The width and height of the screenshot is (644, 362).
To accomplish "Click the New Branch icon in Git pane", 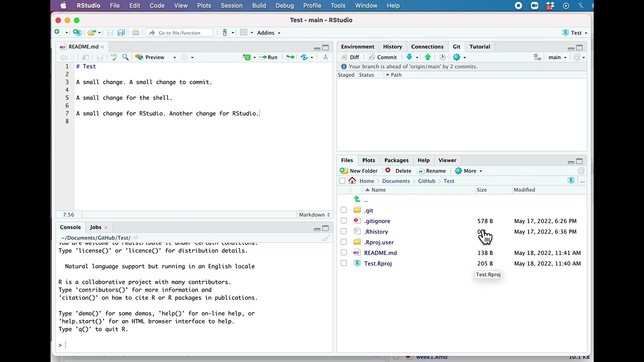I will (x=537, y=57).
